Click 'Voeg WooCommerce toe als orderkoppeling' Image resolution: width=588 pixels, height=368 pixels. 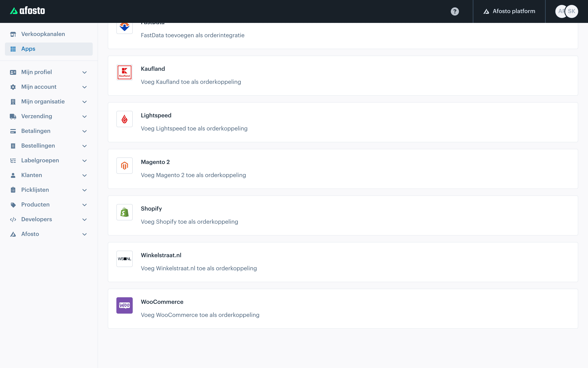tap(200, 315)
